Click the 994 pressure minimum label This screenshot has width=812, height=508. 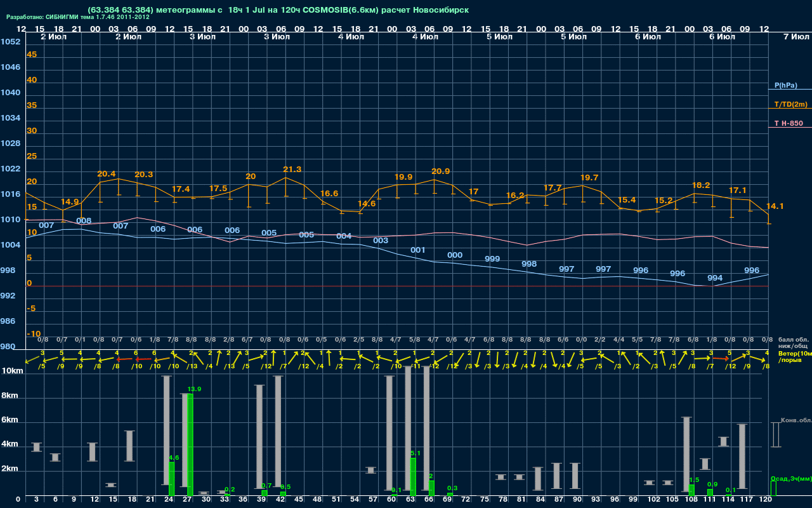[715, 278]
